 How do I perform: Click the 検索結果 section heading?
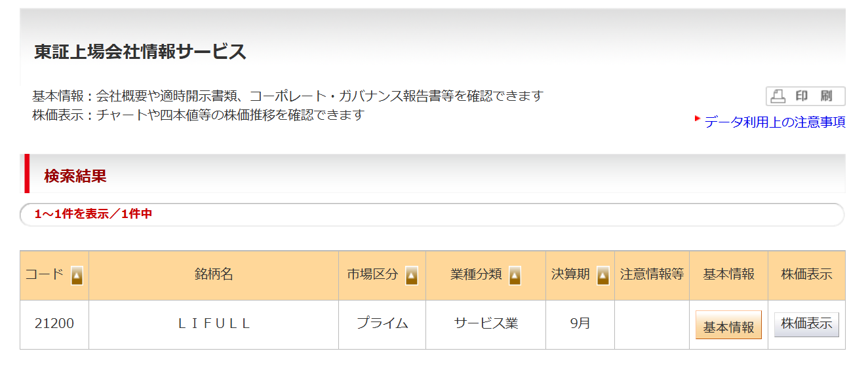point(75,175)
